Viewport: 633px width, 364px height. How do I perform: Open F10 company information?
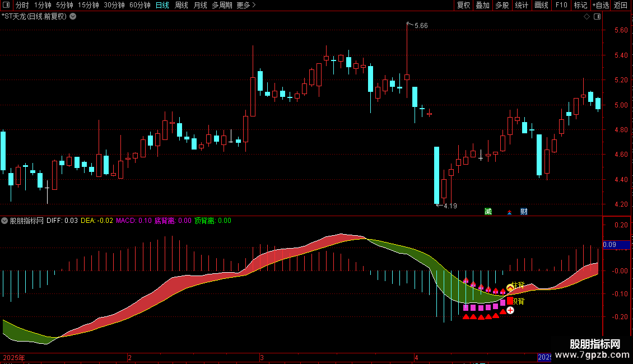tap(561, 5)
